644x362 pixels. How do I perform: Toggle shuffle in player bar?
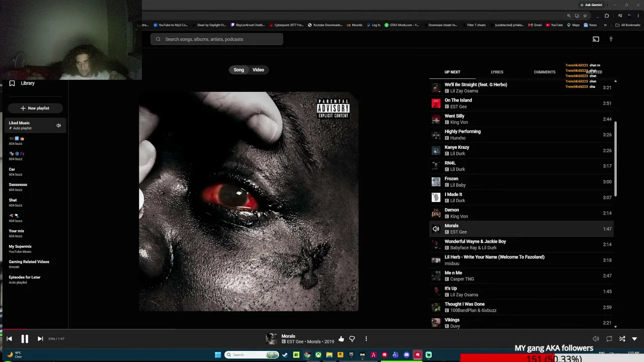pyautogui.click(x=622, y=339)
